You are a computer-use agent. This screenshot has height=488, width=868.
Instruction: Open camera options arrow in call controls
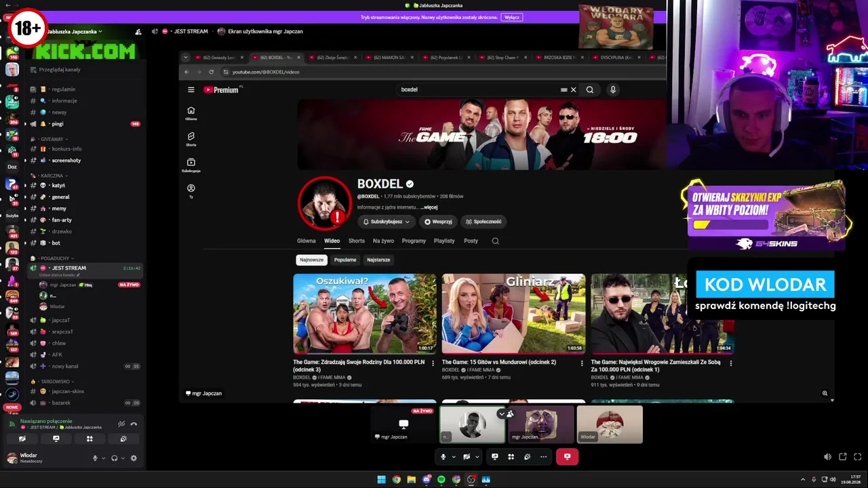[x=477, y=457]
